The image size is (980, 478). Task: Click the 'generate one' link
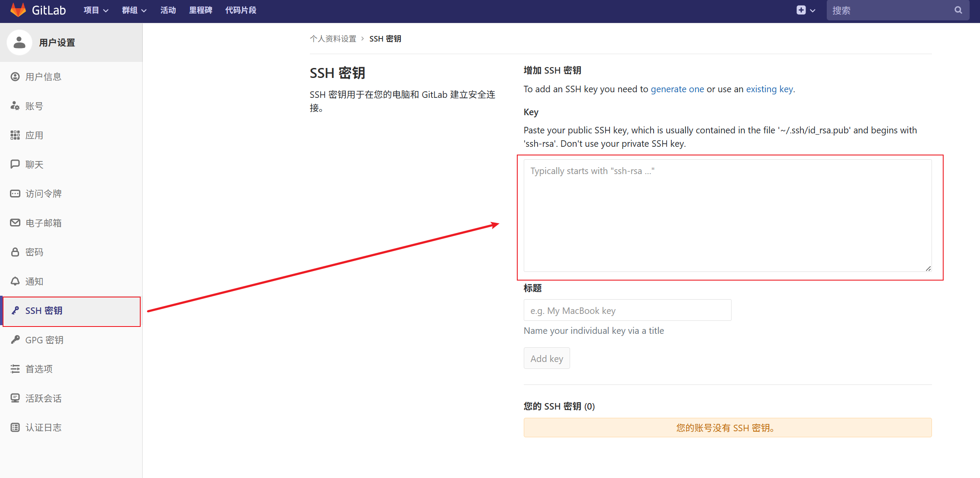(x=677, y=89)
